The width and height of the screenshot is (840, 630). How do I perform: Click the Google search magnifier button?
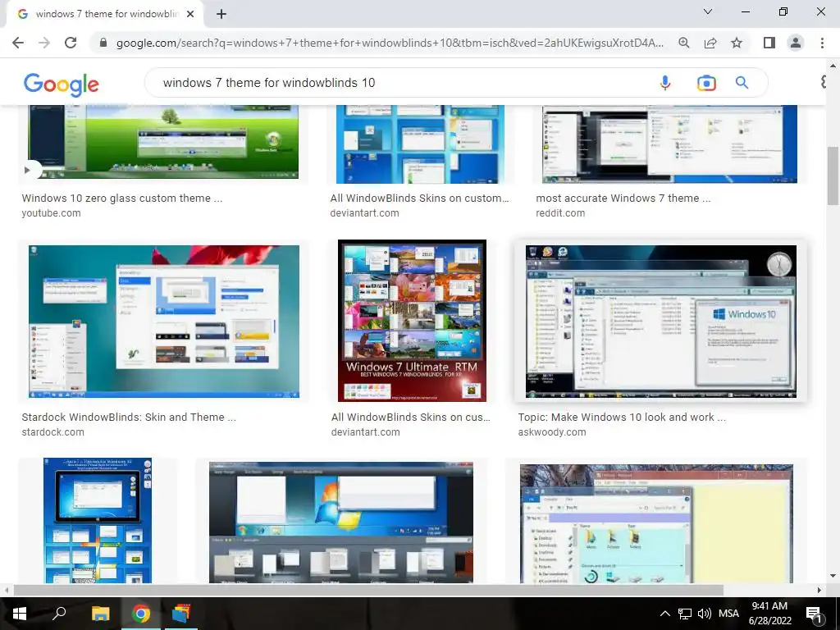tap(742, 83)
